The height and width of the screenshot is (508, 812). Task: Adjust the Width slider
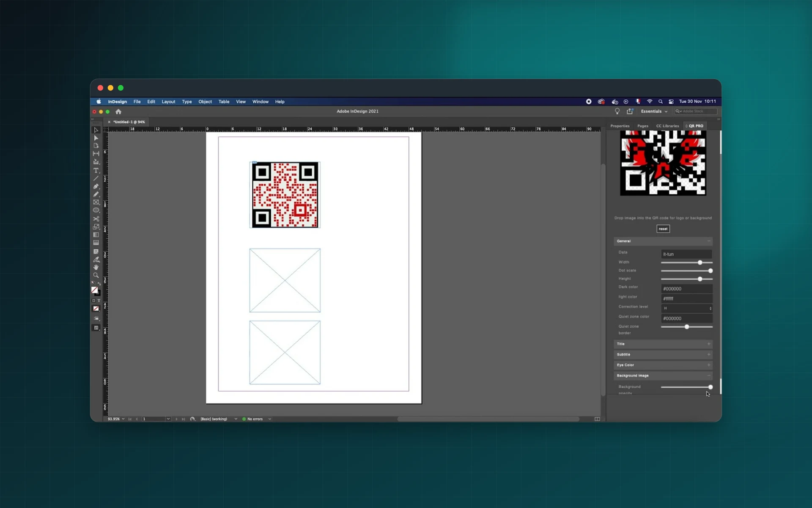coord(686,262)
